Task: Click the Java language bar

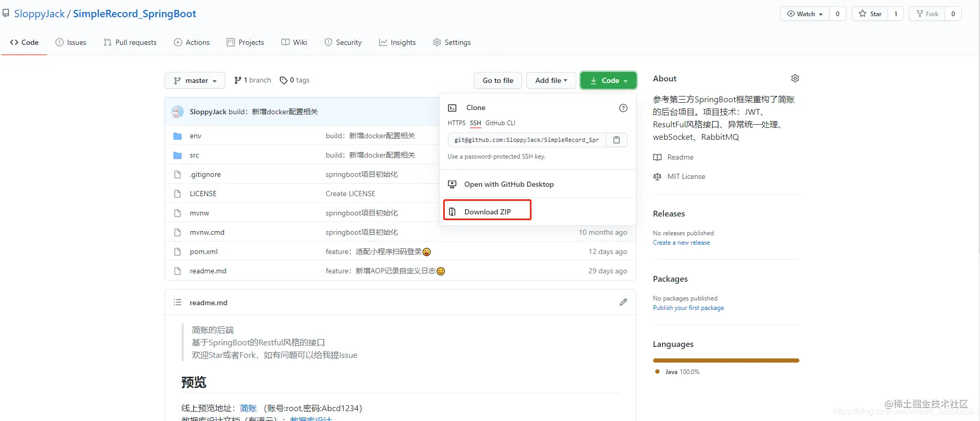Action: [x=726, y=360]
